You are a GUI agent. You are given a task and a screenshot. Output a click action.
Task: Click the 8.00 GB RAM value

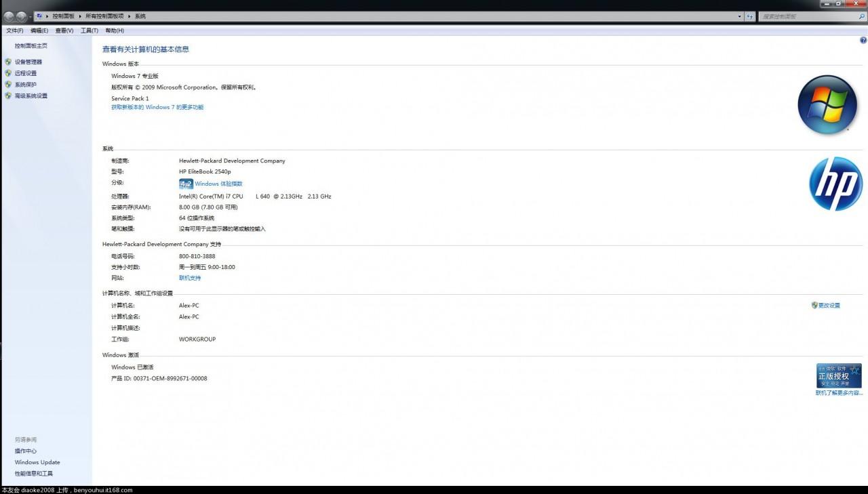coord(208,207)
